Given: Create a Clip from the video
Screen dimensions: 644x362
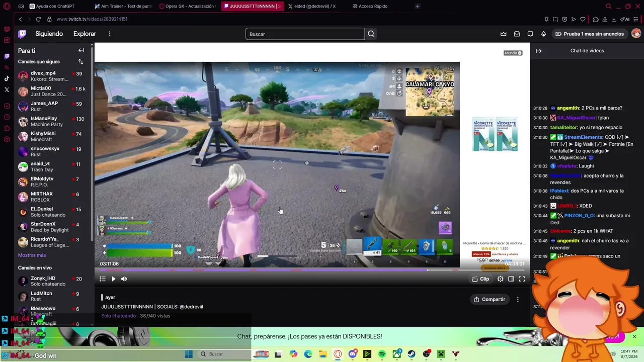Looking at the screenshot, I should (480, 279).
